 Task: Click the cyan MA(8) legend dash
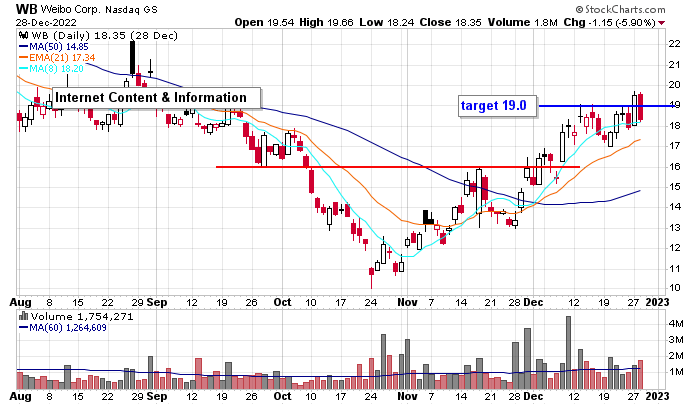click(23, 69)
